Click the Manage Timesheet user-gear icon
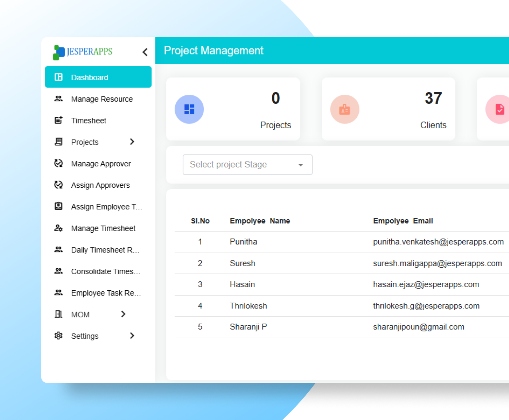Image resolution: width=509 pixels, height=420 pixels. [x=59, y=228]
